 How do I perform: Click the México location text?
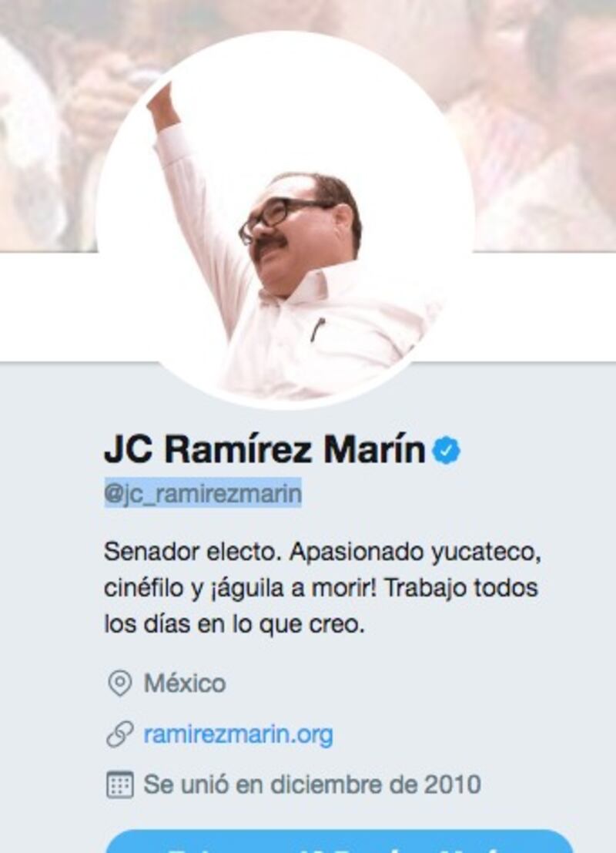pyautogui.click(x=184, y=683)
